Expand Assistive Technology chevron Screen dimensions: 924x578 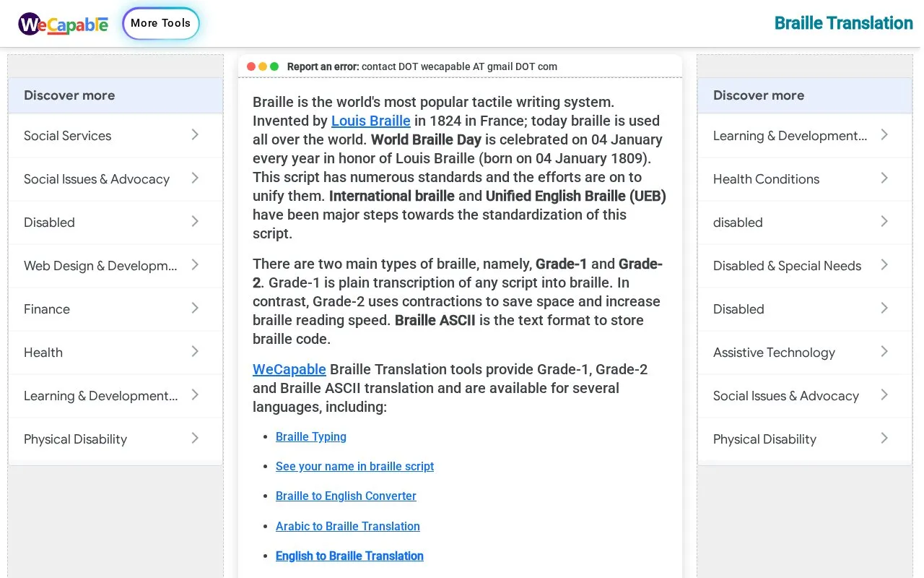click(884, 351)
